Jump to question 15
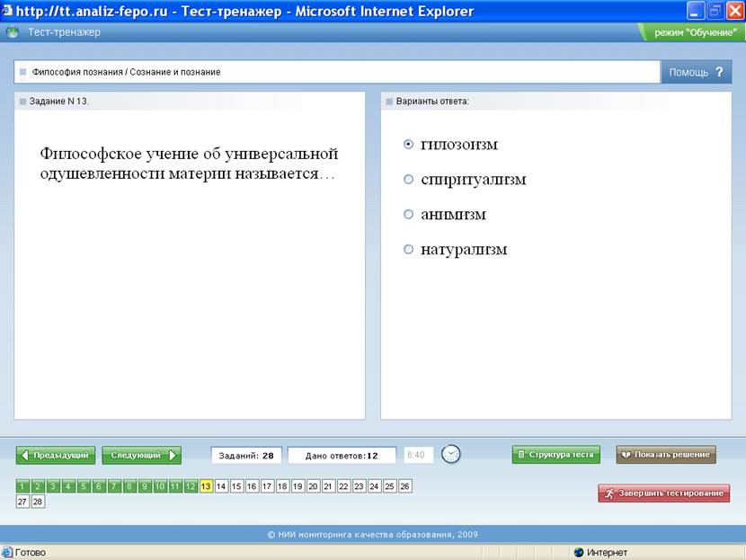 (236, 486)
